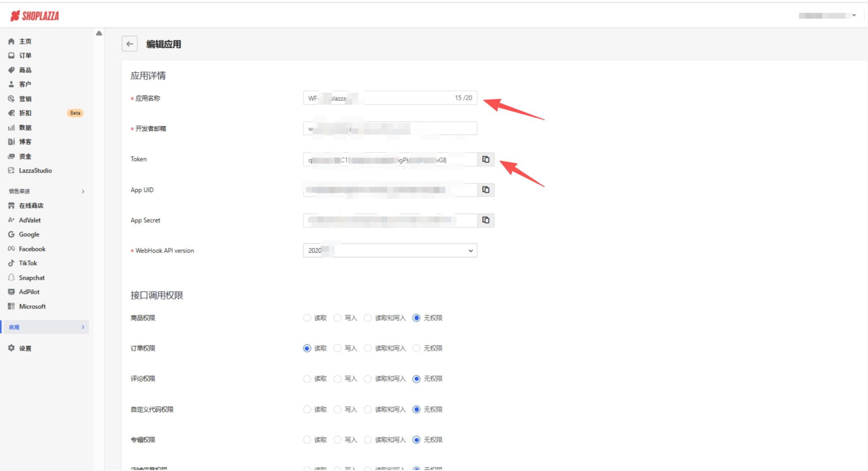Click the 应用名称 input field
The height and width of the screenshot is (471, 868).
pos(390,98)
